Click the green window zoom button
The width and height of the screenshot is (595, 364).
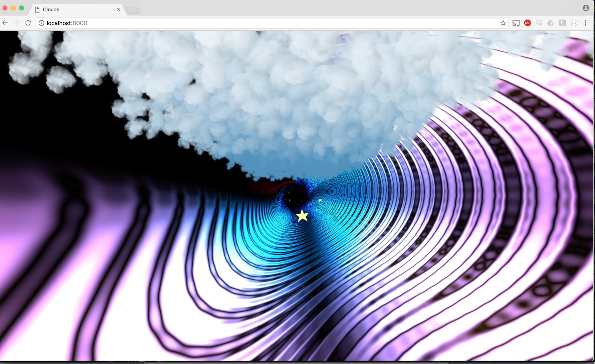(22, 8)
